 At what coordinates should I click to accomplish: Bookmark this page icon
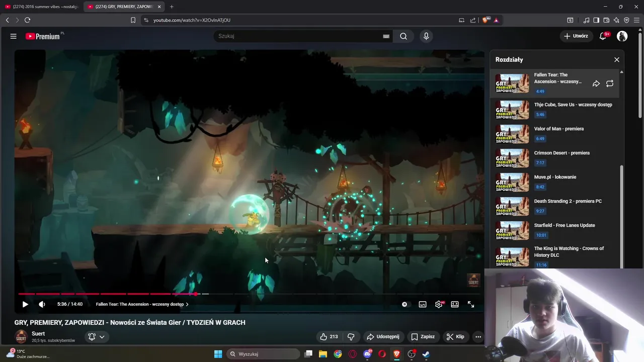pyautogui.click(x=133, y=20)
